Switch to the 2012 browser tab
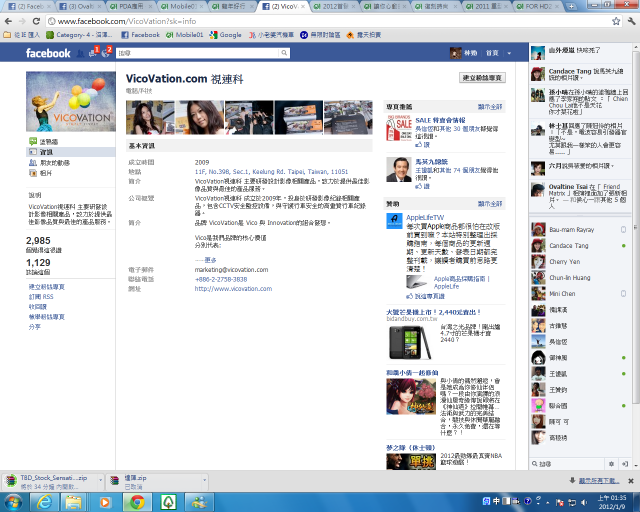Image resolution: width=640 pixels, height=512 pixels. pos(335,7)
